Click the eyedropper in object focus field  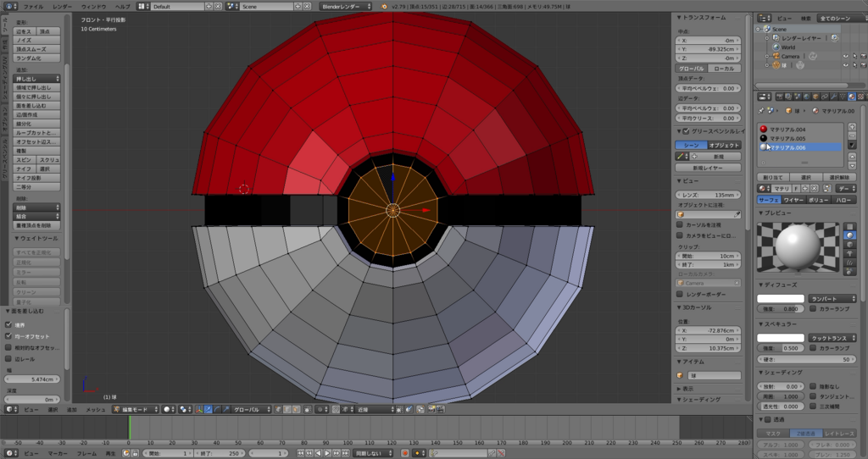click(738, 214)
